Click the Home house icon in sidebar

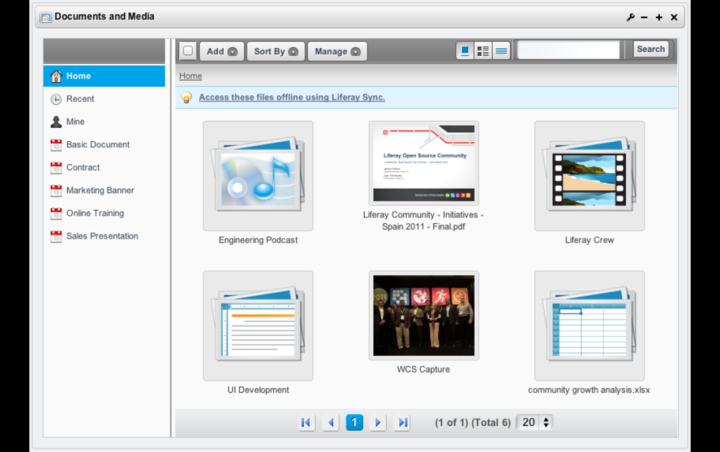[56, 76]
